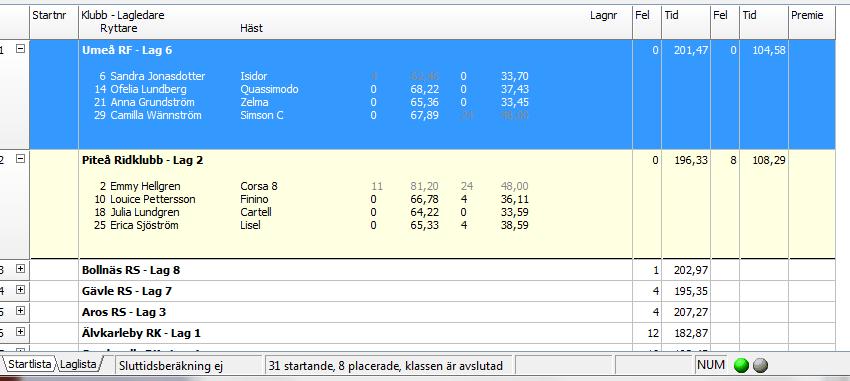Click the horse name Simson C
This screenshot has height=381, width=850.
(262, 115)
